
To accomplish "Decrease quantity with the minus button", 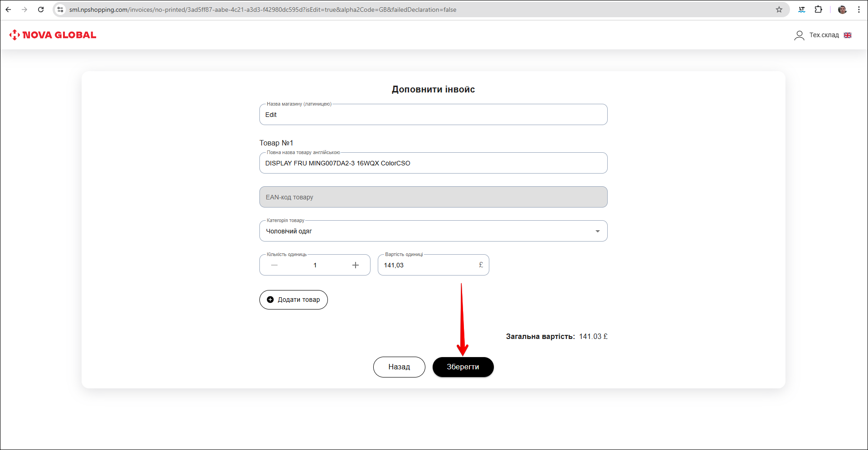I will 274,265.
